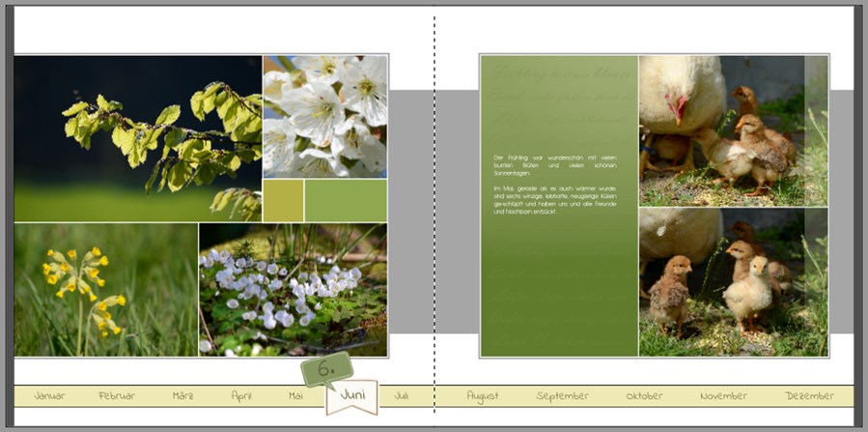Select the hen with chicks top photo
Screen dimensions: 868x432
(x=734, y=130)
